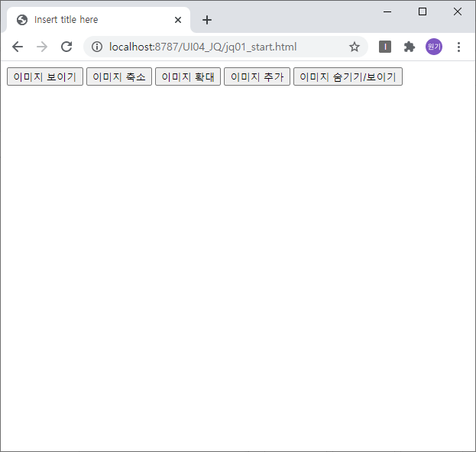The height and width of the screenshot is (452, 476).
Task: Click the forward navigation arrow
Action: point(42,47)
